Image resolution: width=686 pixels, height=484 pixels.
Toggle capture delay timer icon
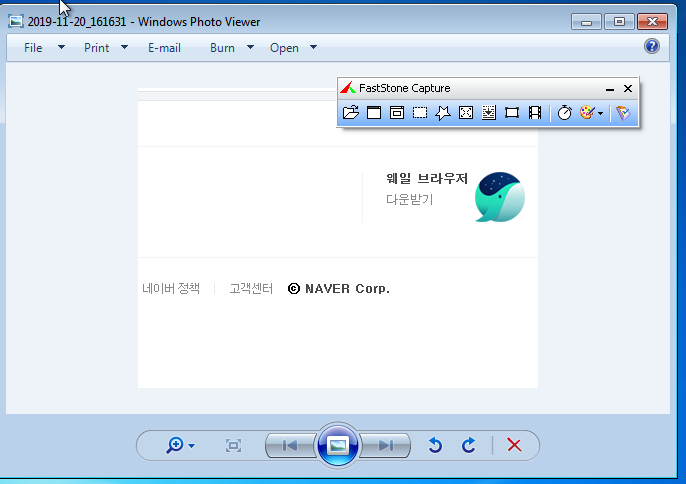tap(564, 113)
